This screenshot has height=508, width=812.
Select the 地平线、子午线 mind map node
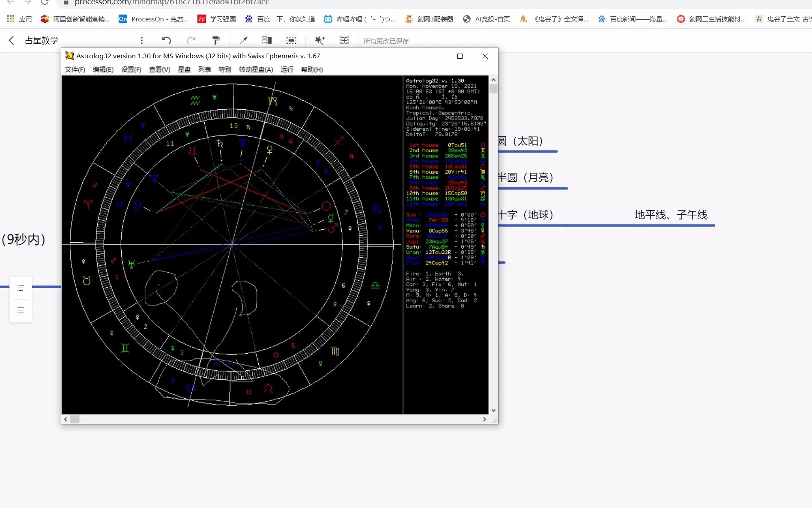(671, 215)
